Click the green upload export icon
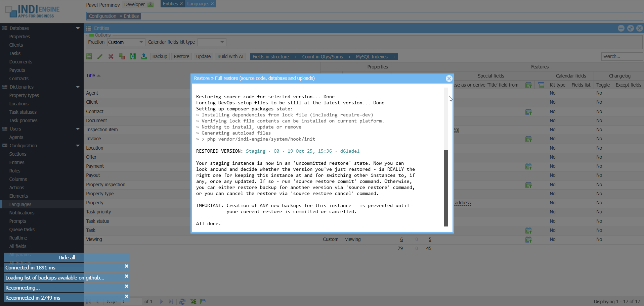The width and height of the screenshot is (644, 306). click(x=144, y=56)
